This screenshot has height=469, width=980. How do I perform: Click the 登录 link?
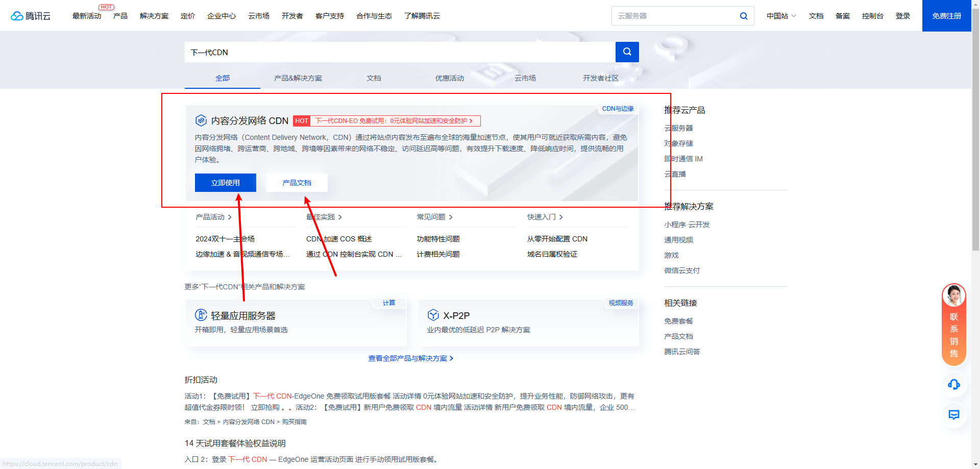point(903,16)
